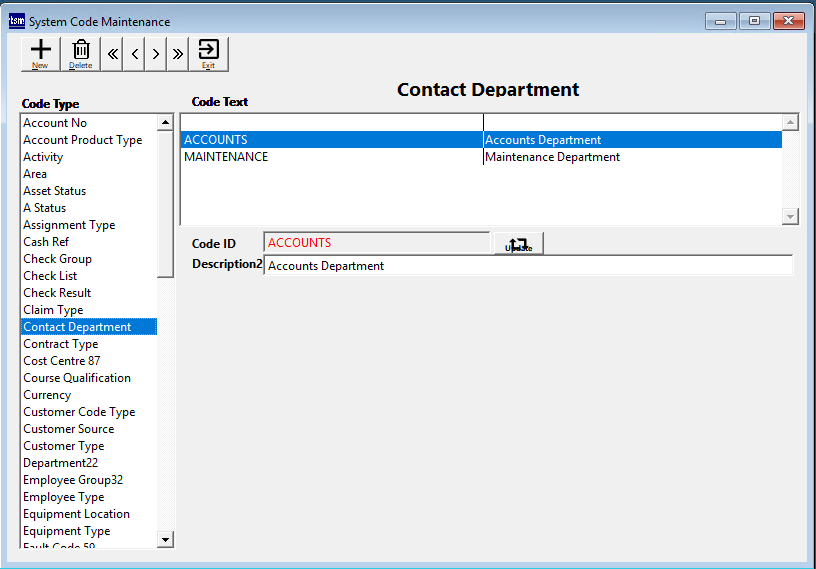Click the Code ID input field

(377, 243)
